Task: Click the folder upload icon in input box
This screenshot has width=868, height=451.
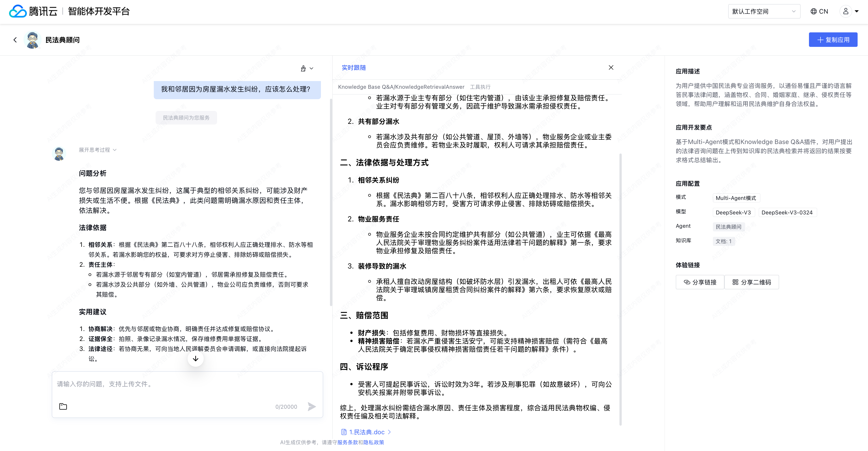Action: (63, 406)
